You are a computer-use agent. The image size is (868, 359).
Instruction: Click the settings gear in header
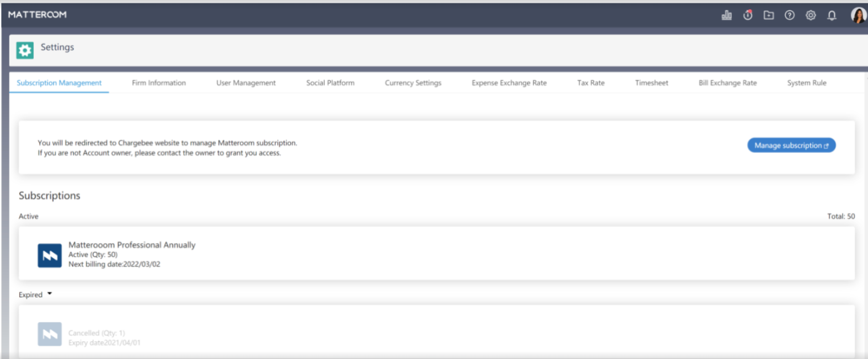(811, 15)
